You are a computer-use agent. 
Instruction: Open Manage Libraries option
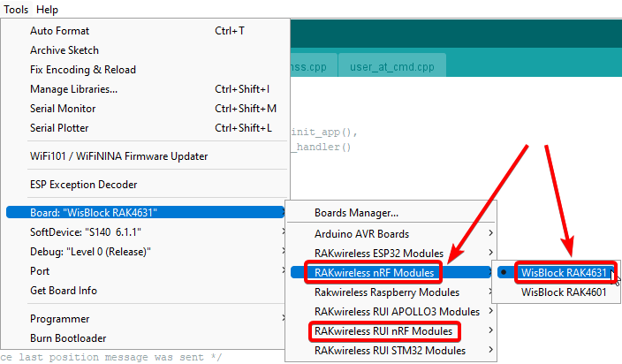[73, 89]
